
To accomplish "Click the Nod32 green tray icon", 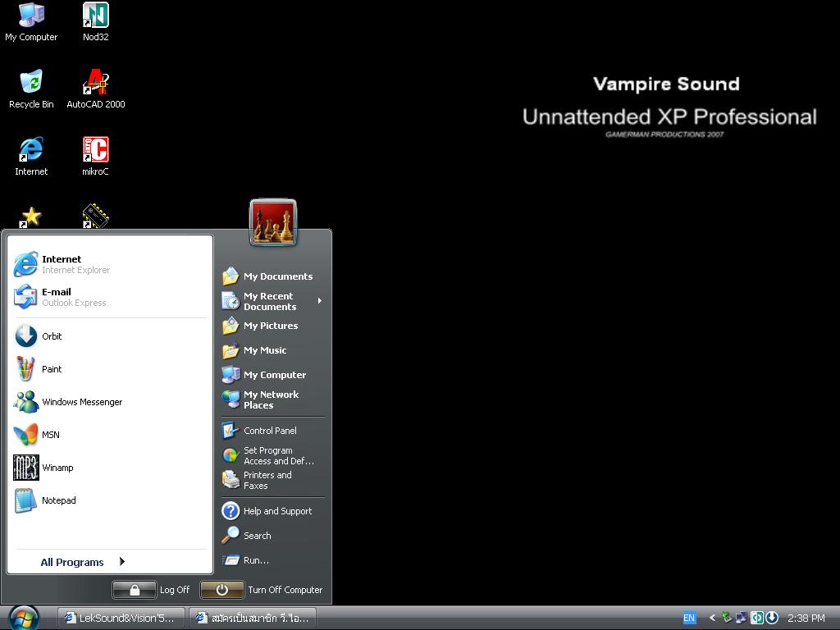I will (x=756, y=619).
